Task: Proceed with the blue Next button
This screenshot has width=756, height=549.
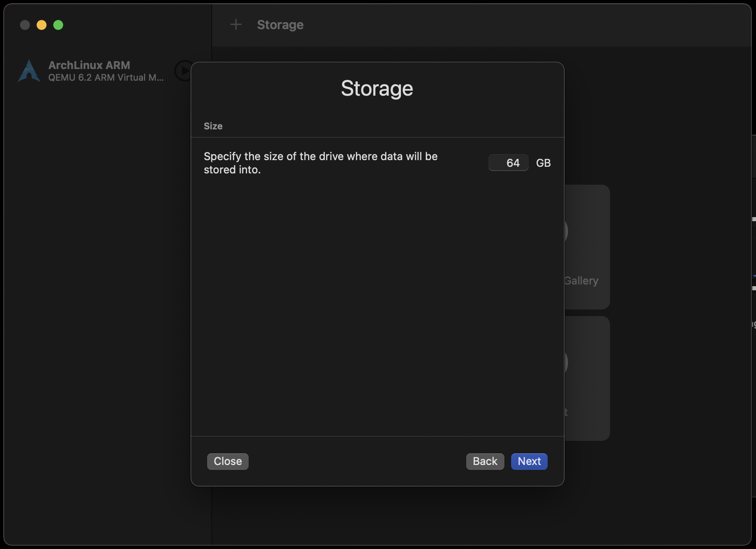Action: pos(529,461)
